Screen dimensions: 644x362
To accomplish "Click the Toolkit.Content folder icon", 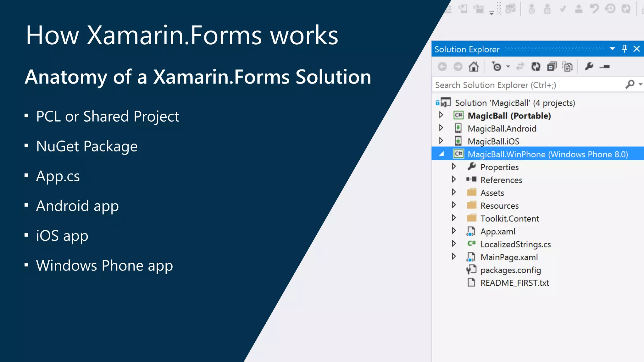I will pos(472,218).
